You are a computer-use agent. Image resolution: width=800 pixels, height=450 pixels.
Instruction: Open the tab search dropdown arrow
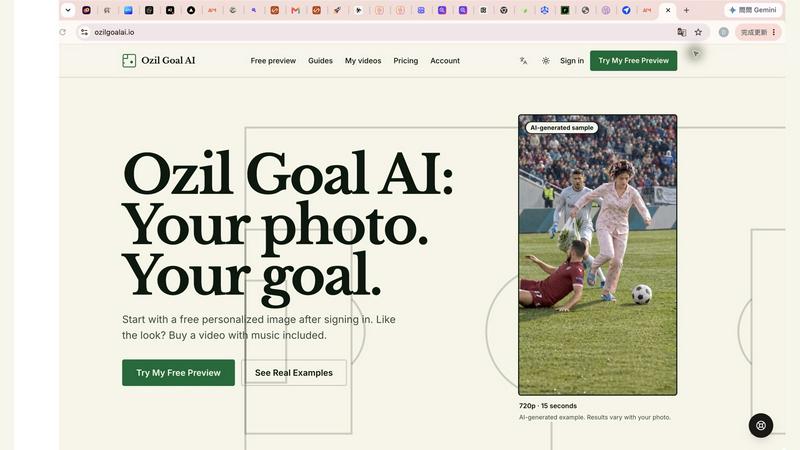pyautogui.click(x=68, y=10)
